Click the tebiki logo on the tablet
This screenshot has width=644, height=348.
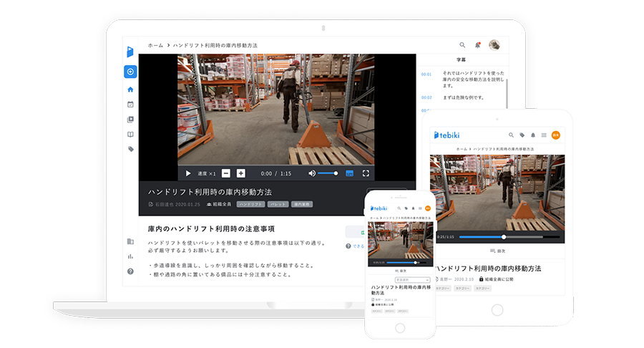tap(447, 135)
